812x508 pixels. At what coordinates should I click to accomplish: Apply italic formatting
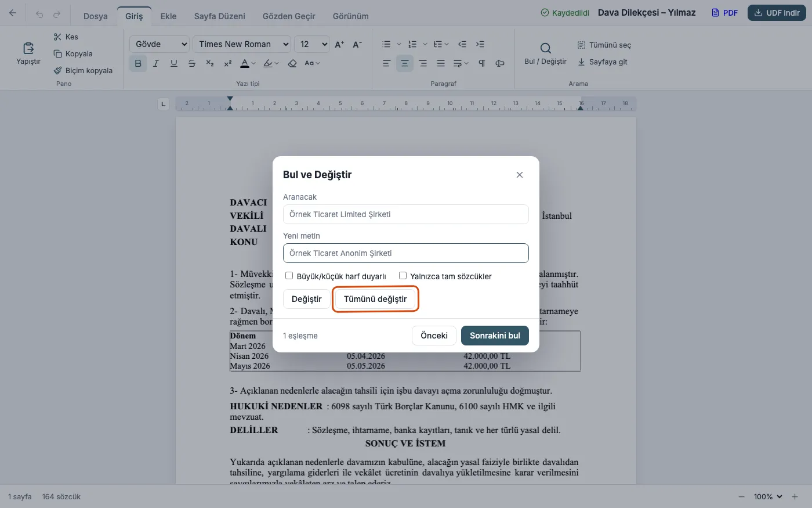tap(155, 63)
